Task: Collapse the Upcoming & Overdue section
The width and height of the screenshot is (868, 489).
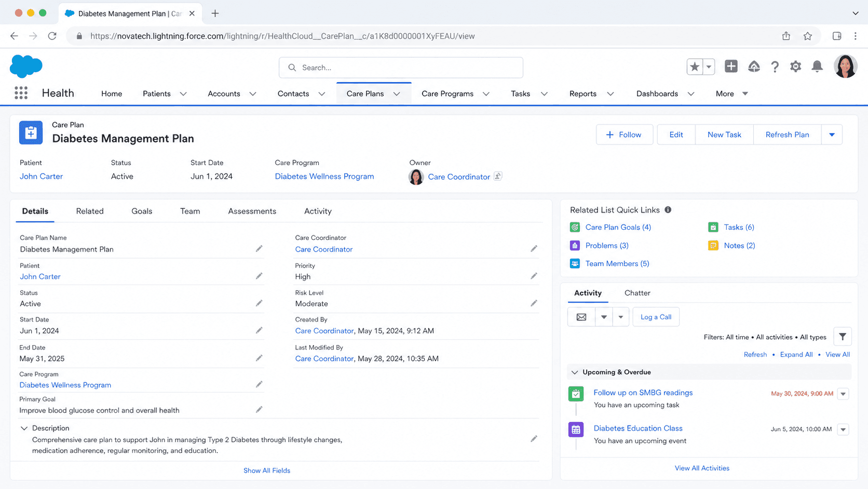Action: point(575,372)
